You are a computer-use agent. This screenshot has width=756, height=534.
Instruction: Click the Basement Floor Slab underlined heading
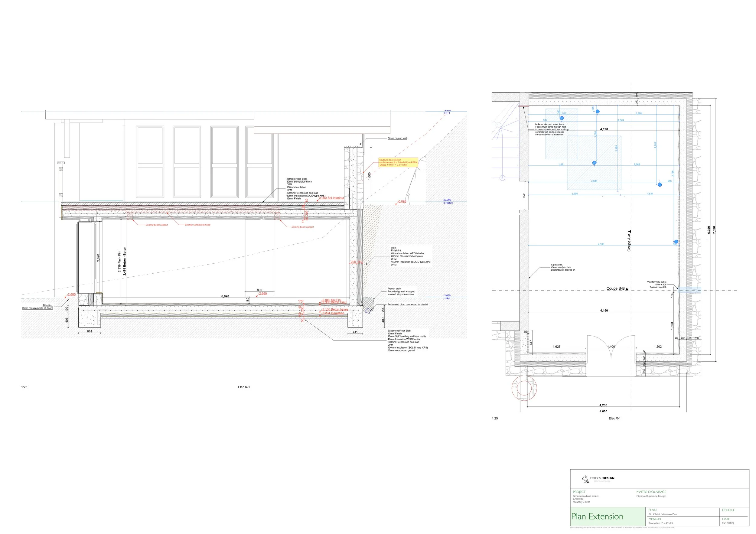[x=399, y=330]
